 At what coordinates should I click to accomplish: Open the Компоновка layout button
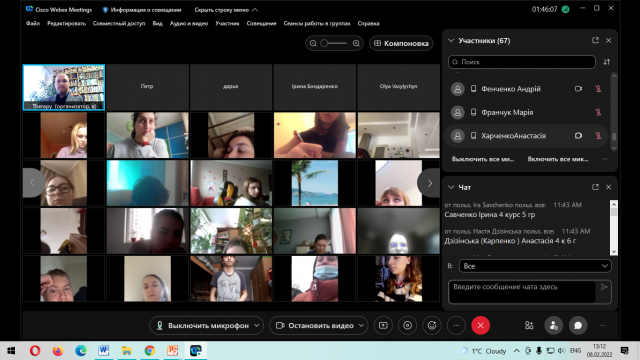401,43
